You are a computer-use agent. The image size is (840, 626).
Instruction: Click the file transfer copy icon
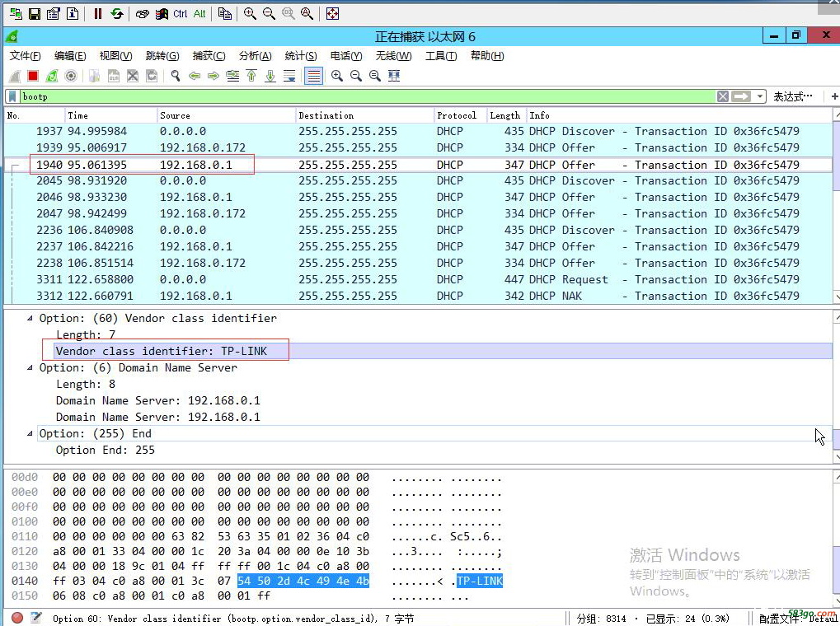point(225,14)
